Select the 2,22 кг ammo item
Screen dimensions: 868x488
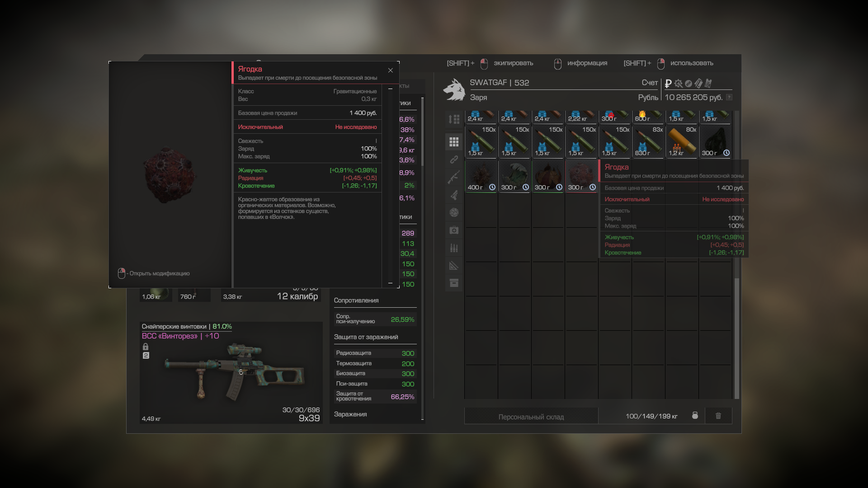tap(581, 117)
